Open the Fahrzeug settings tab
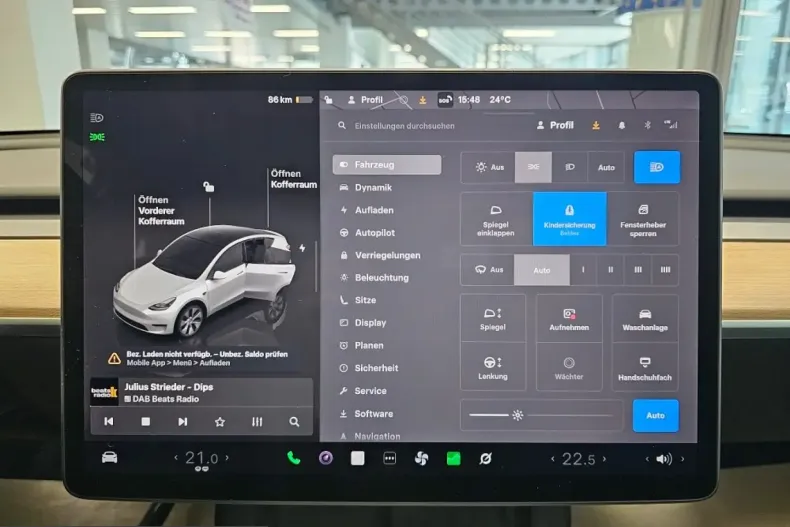 pos(387,165)
